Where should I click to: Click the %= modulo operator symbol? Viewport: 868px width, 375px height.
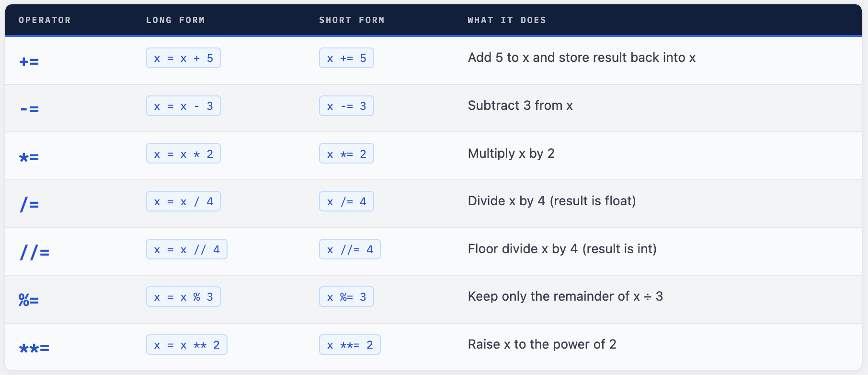click(x=29, y=300)
